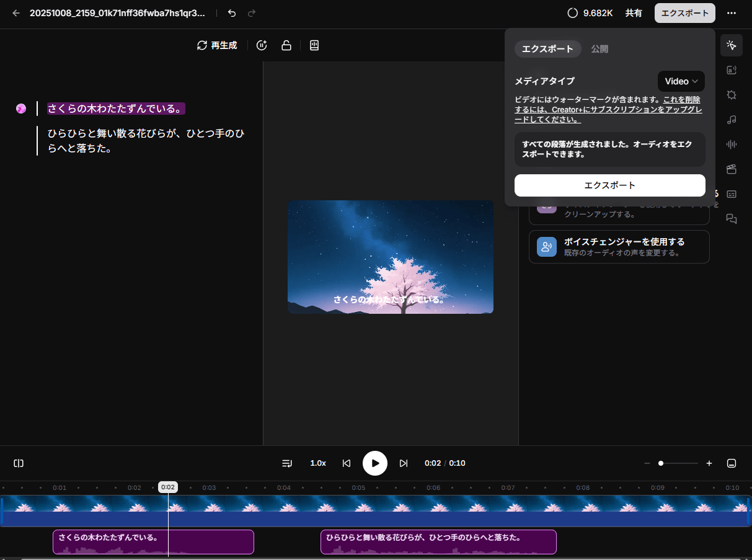Open the music note panel in sidebar
This screenshot has height=560, width=752.
point(732,120)
